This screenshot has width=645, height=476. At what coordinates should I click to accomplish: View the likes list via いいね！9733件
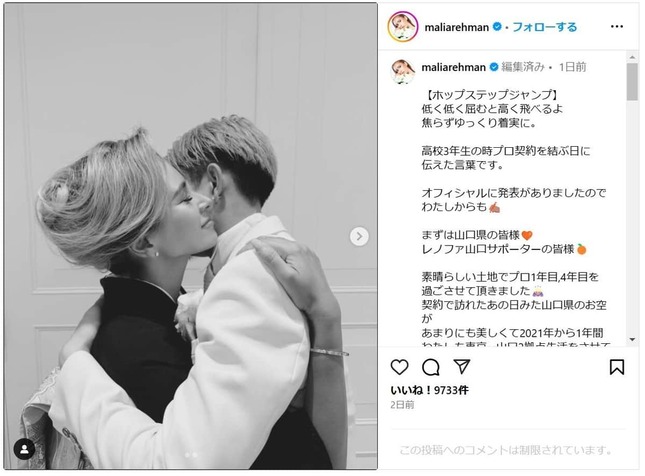429,390
